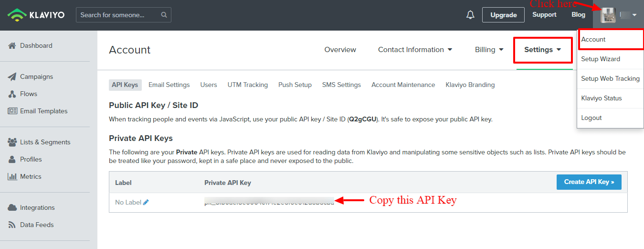
Task: Click the 'Label' column header
Action: [123, 183]
